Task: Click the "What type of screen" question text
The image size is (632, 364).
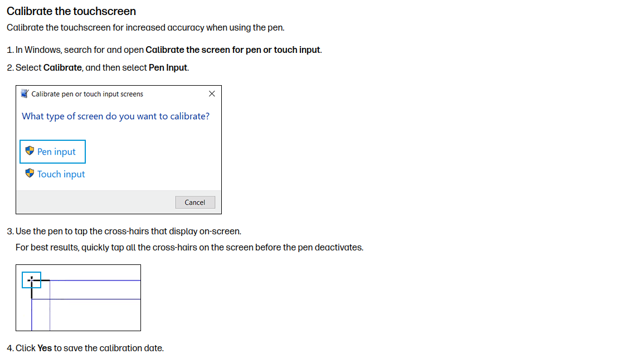Action: (x=116, y=116)
